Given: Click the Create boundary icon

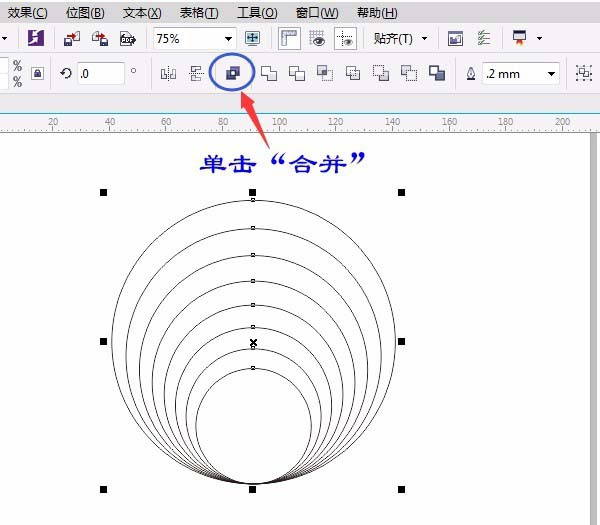Looking at the screenshot, I should [x=437, y=73].
